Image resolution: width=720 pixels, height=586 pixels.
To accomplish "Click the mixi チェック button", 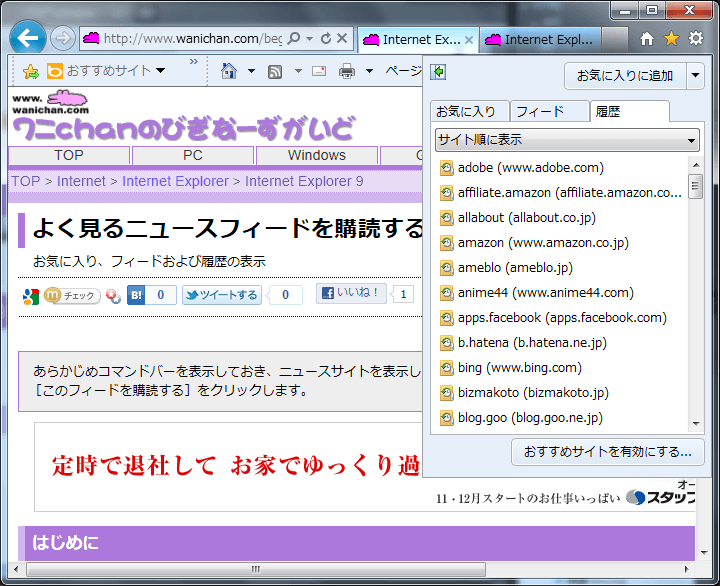I will [x=72, y=295].
